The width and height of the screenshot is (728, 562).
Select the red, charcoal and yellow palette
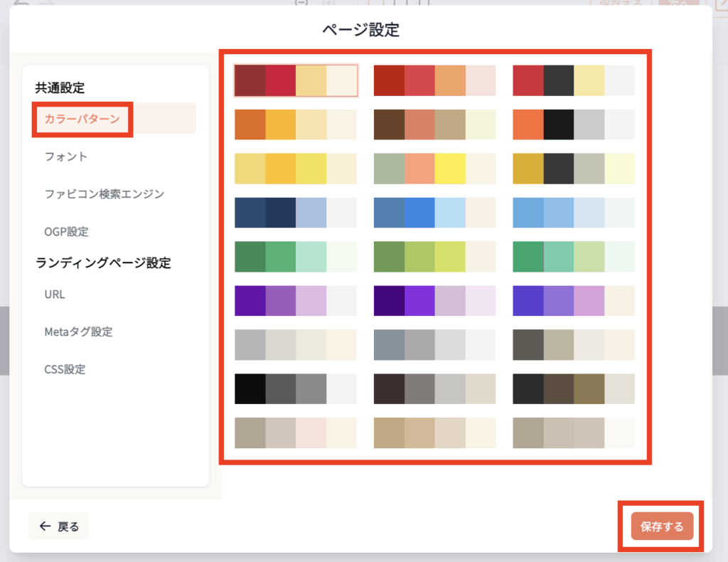pyautogui.click(x=574, y=80)
